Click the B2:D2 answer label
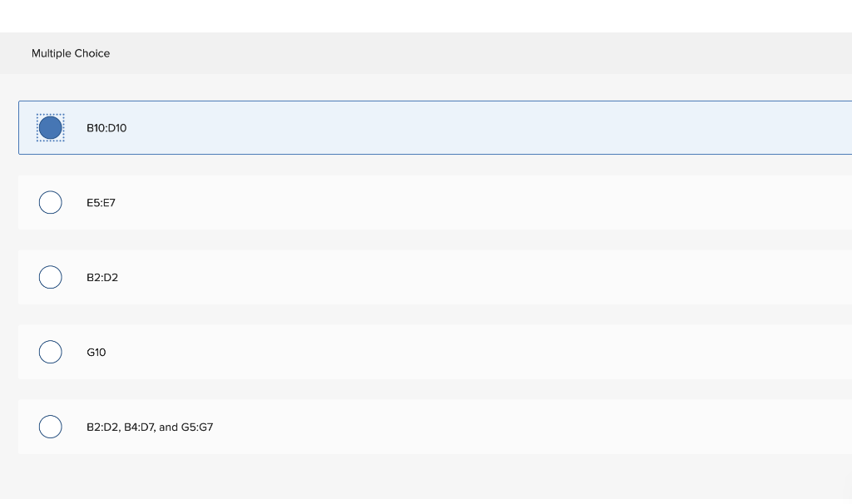 click(102, 278)
